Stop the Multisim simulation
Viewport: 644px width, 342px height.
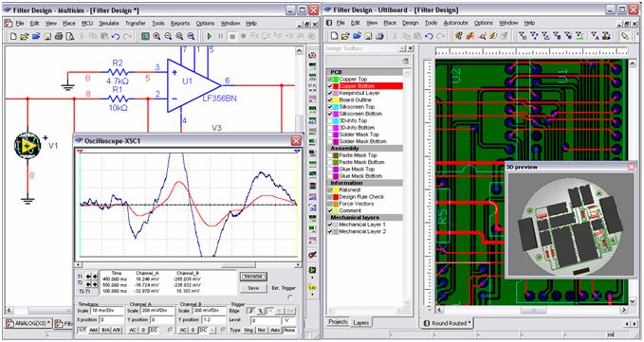(x=232, y=37)
